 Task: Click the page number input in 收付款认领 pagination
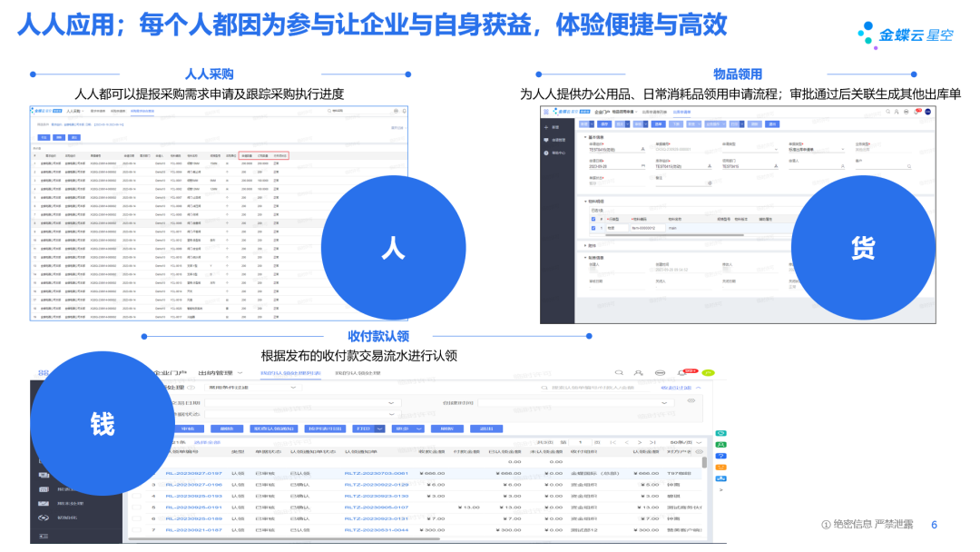coord(580,443)
